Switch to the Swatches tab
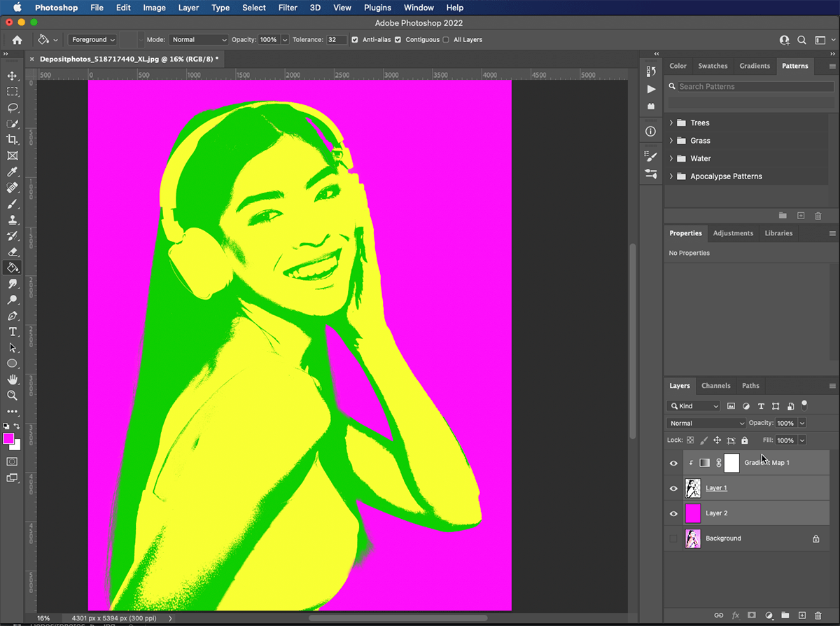Viewport: 840px width, 626px height. (x=713, y=66)
